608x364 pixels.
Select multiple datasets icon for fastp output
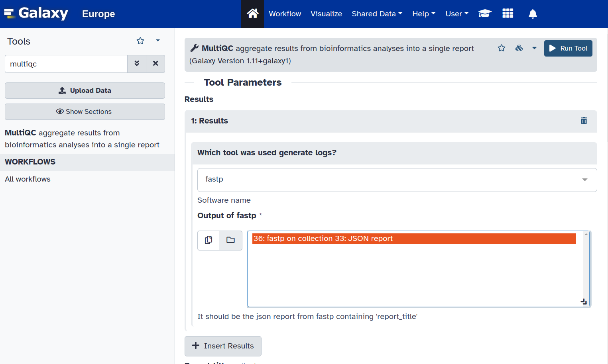(209, 240)
